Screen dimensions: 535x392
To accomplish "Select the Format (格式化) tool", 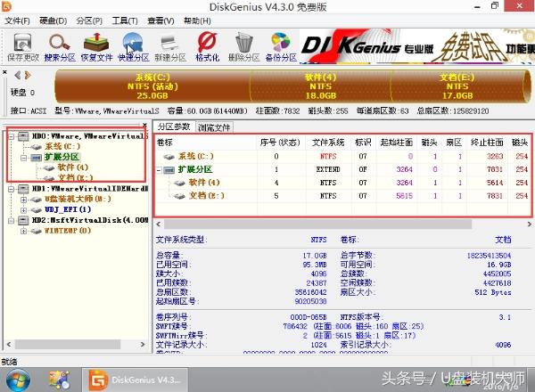I will tap(207, 47).
